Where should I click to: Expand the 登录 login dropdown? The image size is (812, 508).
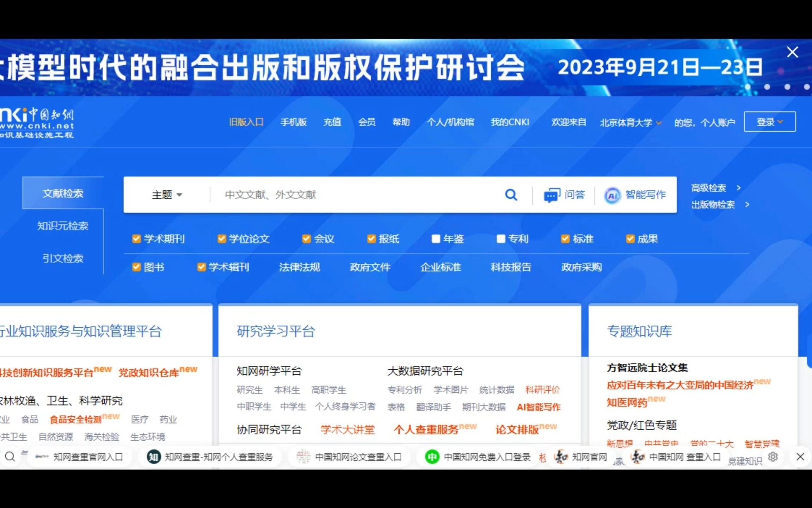(770, 122)
